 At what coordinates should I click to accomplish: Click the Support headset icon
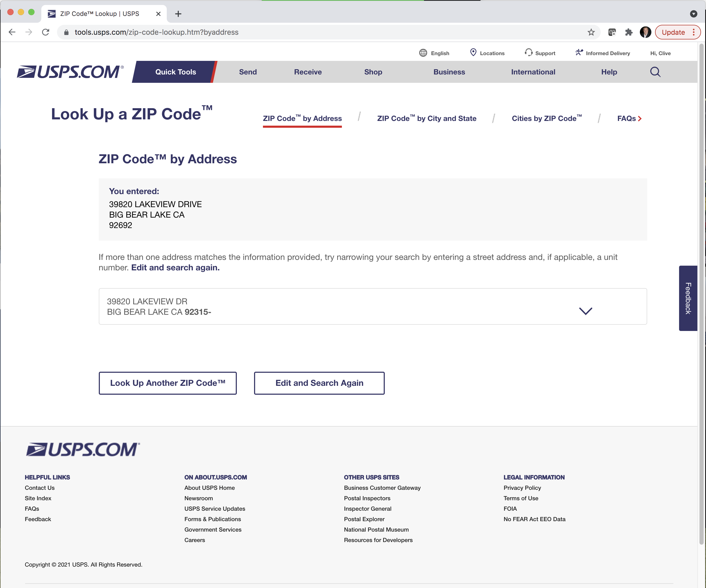point(529,53)
